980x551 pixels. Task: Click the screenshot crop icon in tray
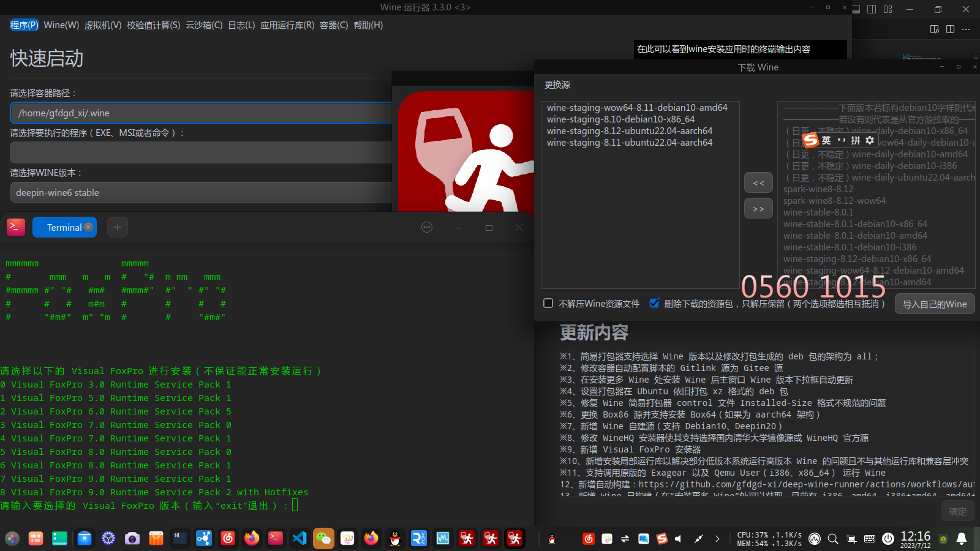[851, 539]
